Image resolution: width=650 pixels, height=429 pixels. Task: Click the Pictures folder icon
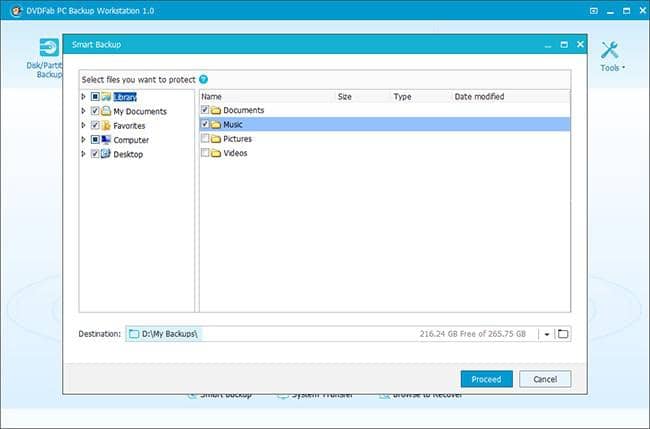pyautogui.click(x=216, y=139)
